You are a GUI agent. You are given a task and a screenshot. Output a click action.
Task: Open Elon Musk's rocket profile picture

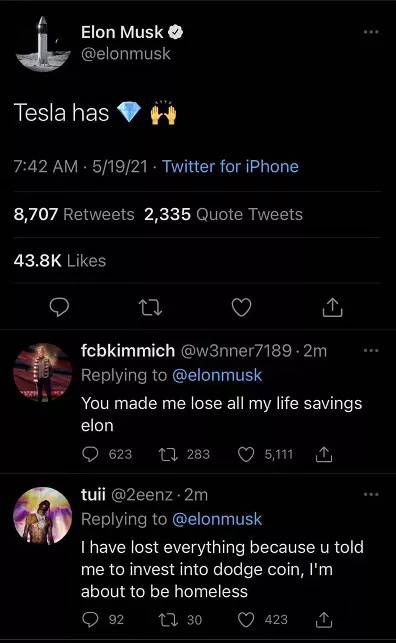point(43,44)
